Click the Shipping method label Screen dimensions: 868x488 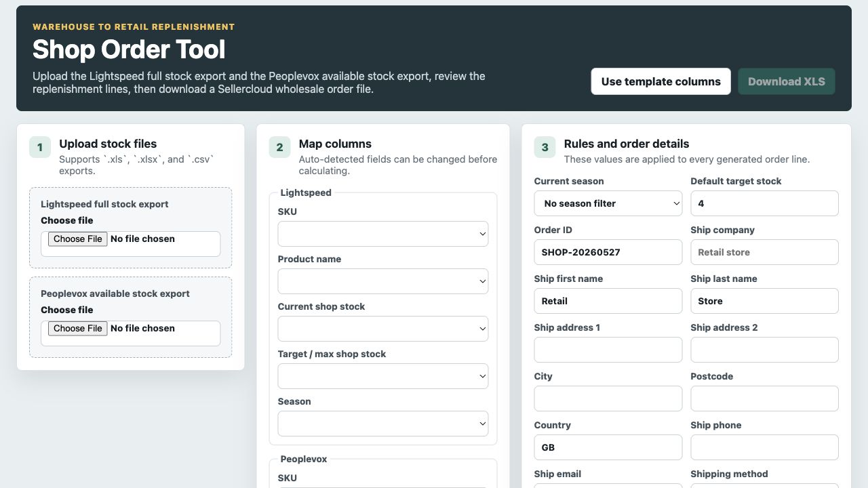[x=729, y=474]
